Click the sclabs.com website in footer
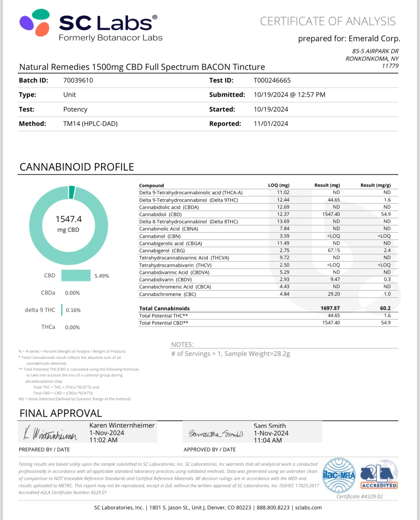Image resolution: width=420 pixels, height=520 pixels. click(x=308, y=508)
